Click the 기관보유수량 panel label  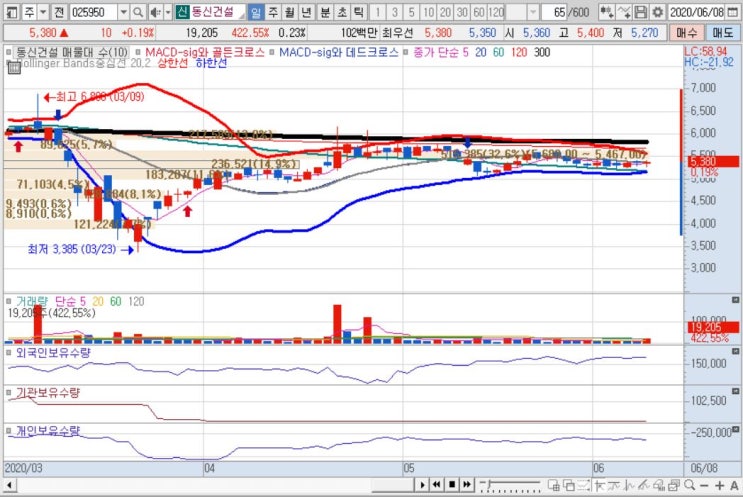[48, 392]
